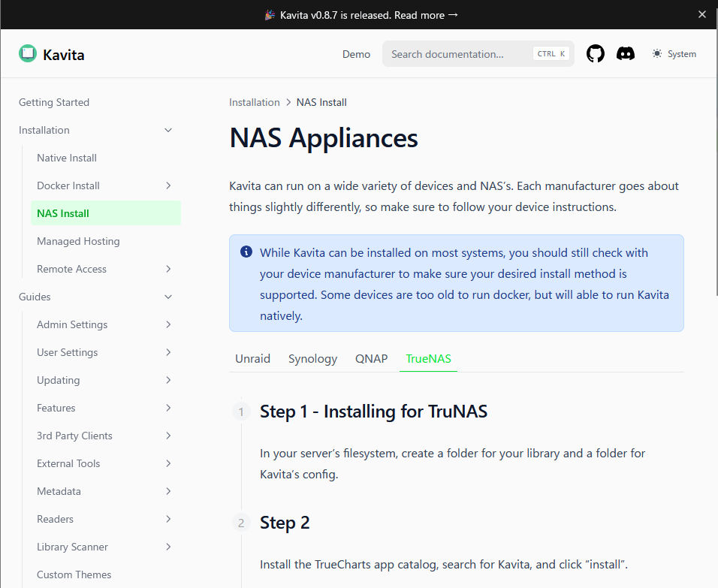718x588 pixels.
Task: Open the Updating guide
Action: tap(58, 380)
